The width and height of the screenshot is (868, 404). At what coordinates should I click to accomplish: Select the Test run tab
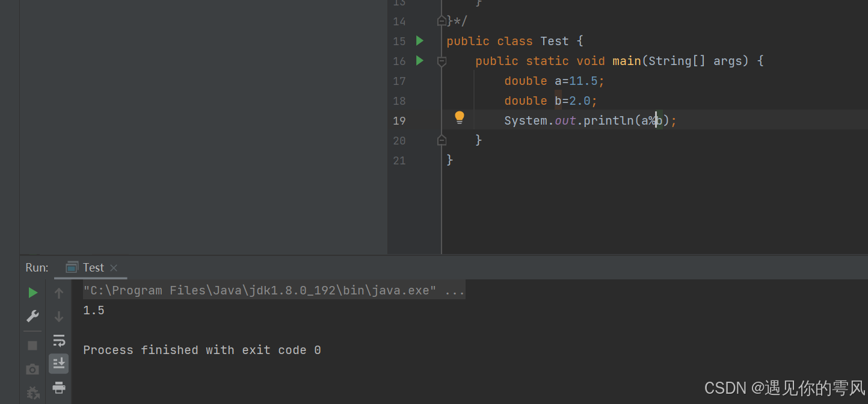click(x=90, y=267)
